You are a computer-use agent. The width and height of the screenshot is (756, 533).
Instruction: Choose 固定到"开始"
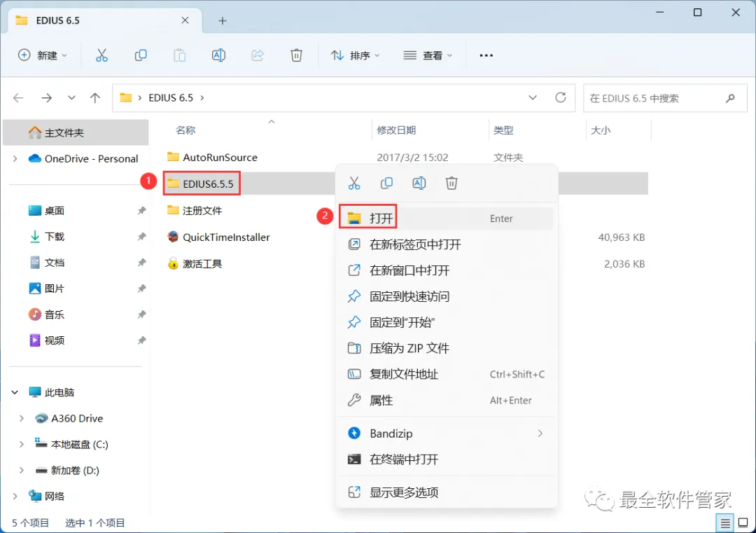click(447, 322)
